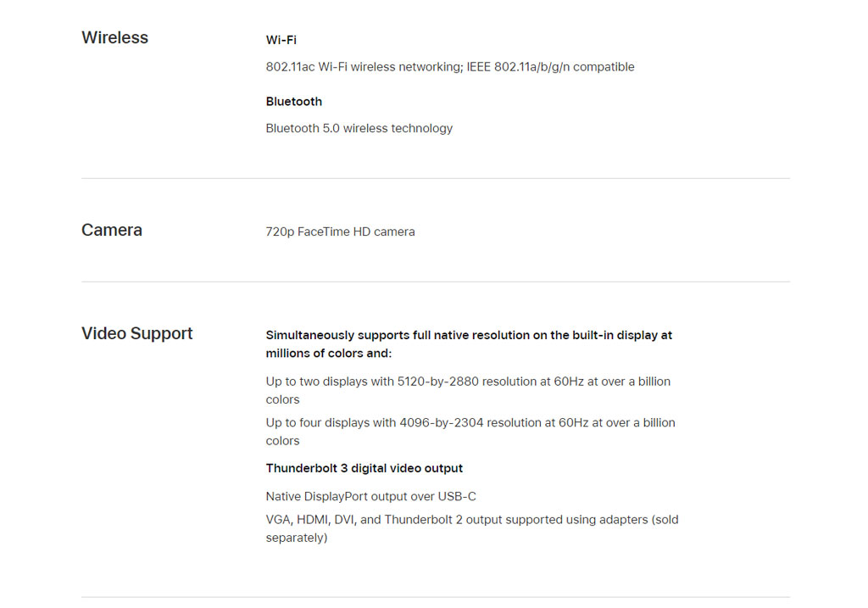Click the Video Support section heading
This screenshot has width=868, height=608.
point(137,333)
